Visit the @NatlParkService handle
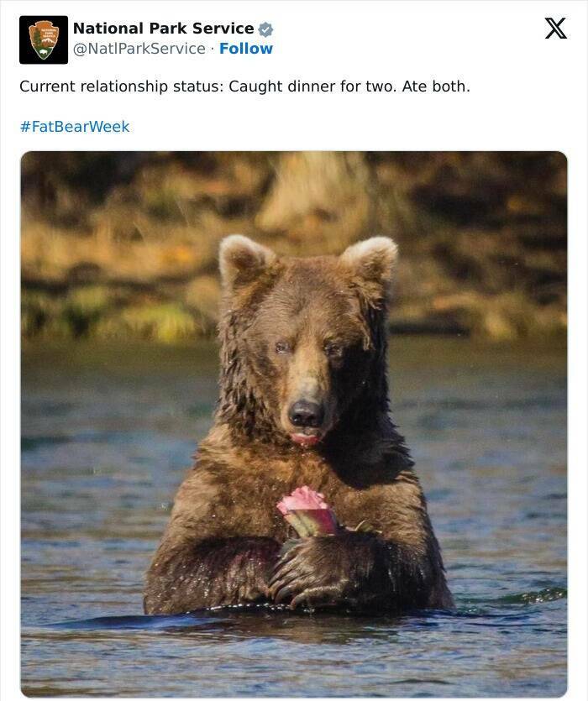588x701 pixels. [139, 49]
